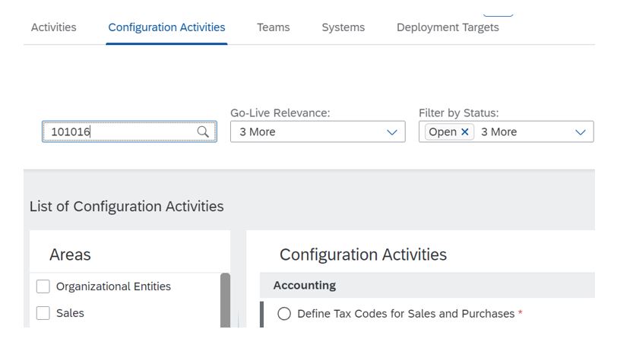
Task: Open the Systems tab
Action: point(343,27)
